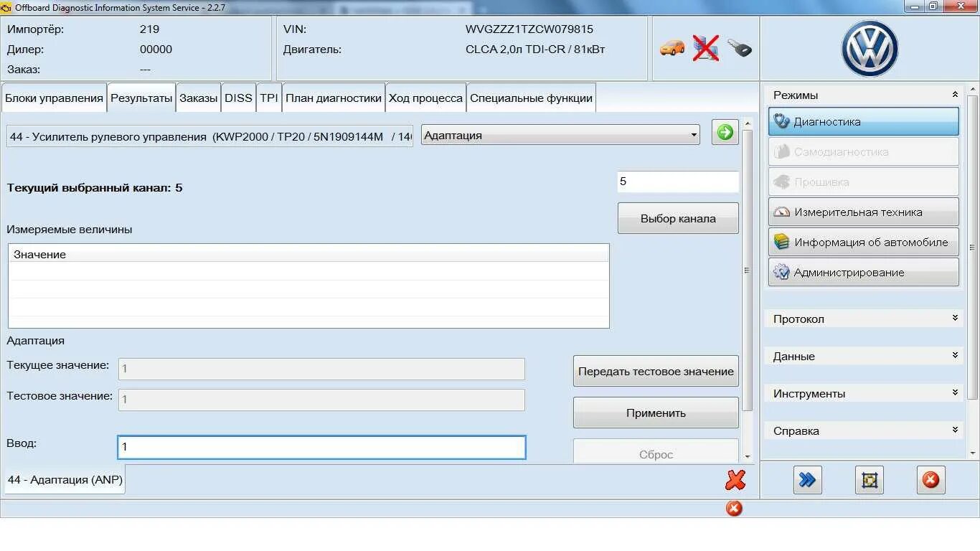
Task: Click the Offboard Diagnostic title bar icon
Action: (6, 7)
